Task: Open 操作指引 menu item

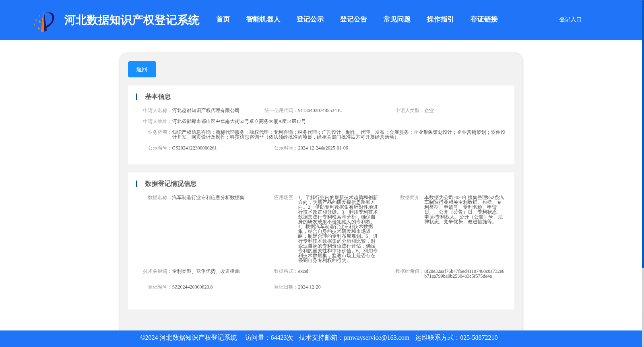Action: click(440, 19)
